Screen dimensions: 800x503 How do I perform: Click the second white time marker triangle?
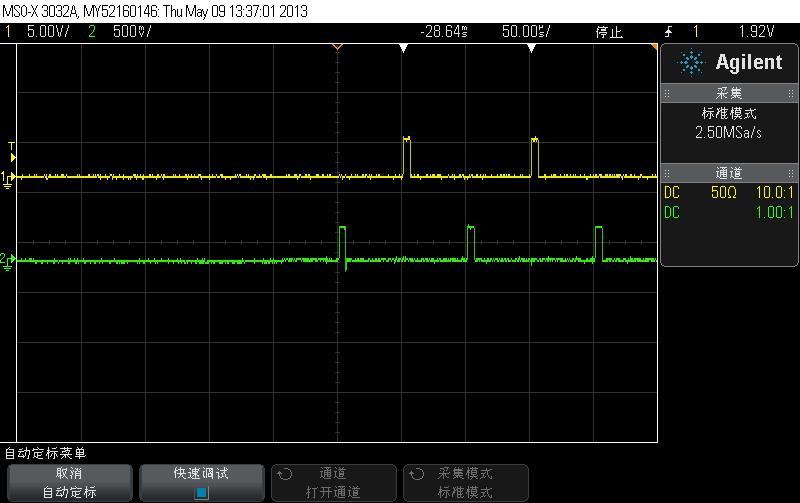[531, 48]
